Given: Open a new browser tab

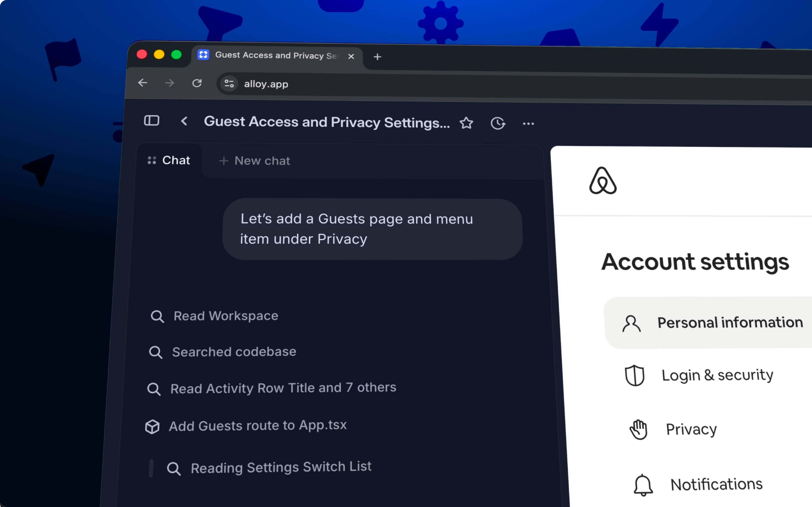Looking at the screenshot, I should click(377, 57).
